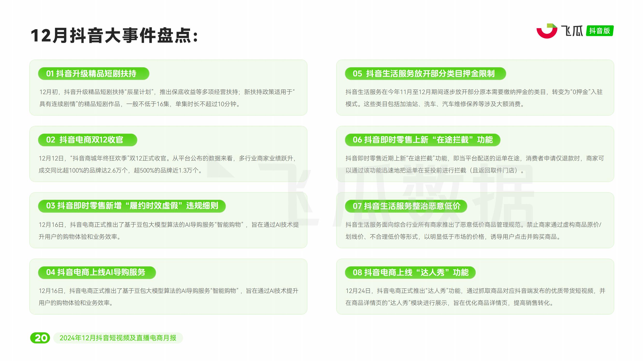The width and height of the screenshot is (644, 362).
Task: Click text line 12月24日，抖音电商正式推出达人秀功能
Action: pyautogui.click(x=475, y=291)
